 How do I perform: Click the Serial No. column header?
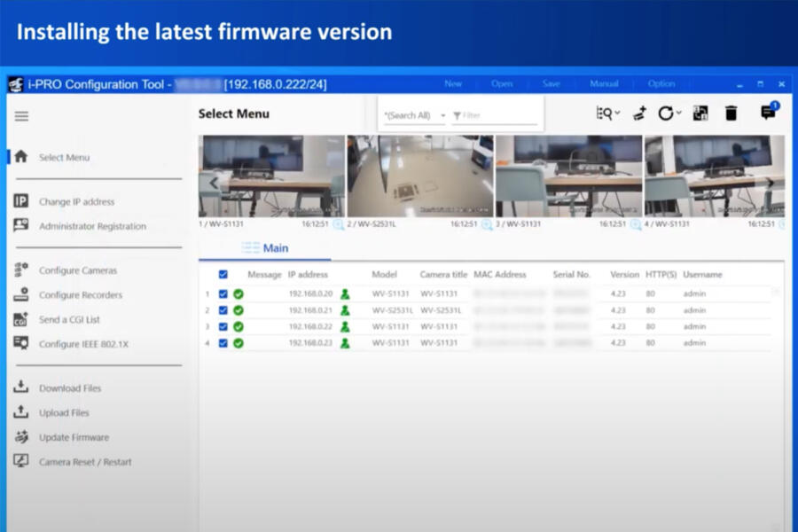[x=571, y=274]
